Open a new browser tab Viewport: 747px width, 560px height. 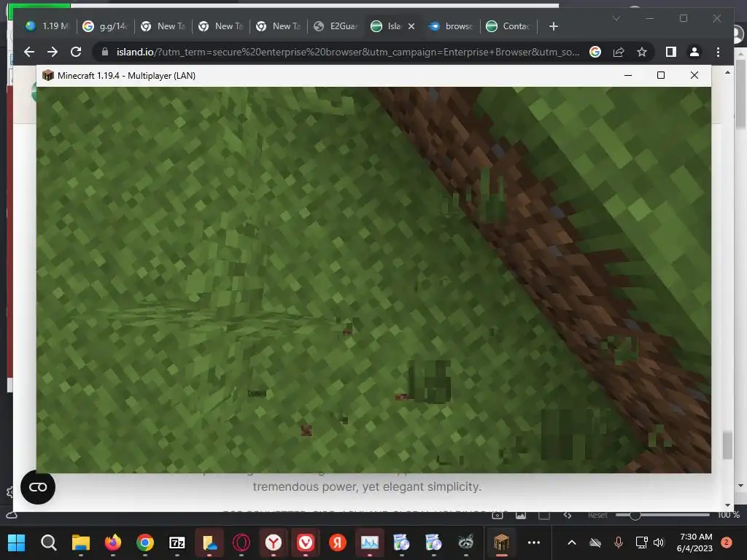(553, 26)
